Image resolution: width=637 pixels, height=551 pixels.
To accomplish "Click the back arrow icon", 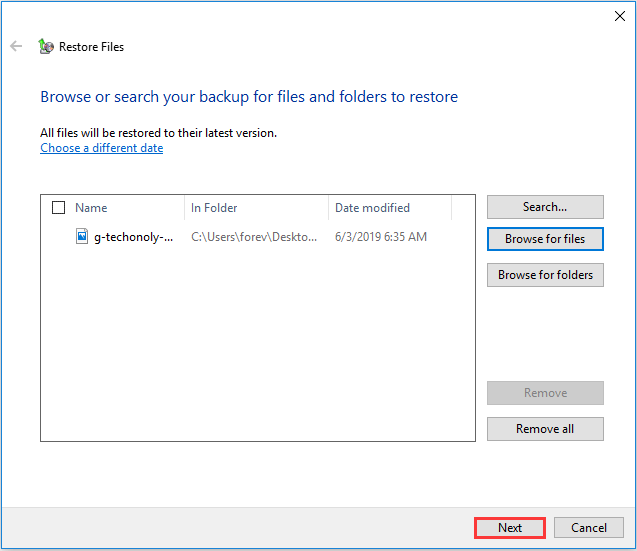I will point(16,46).
